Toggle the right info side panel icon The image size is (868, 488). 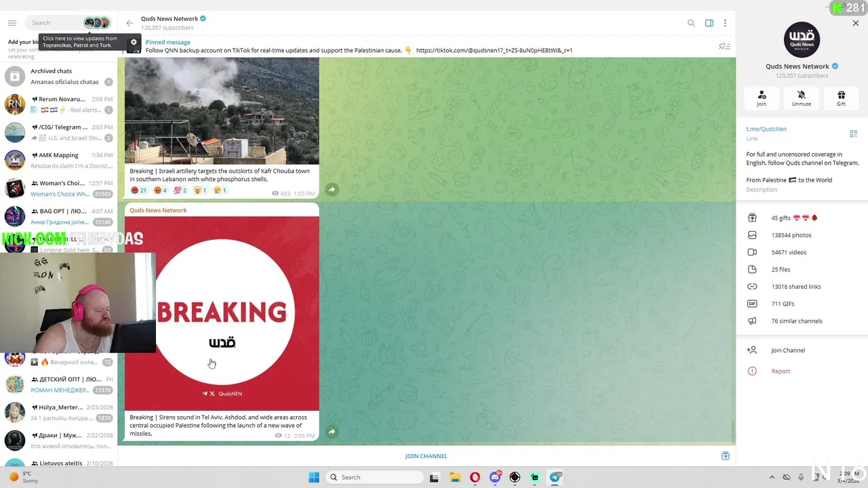click(x=709, y=23)
